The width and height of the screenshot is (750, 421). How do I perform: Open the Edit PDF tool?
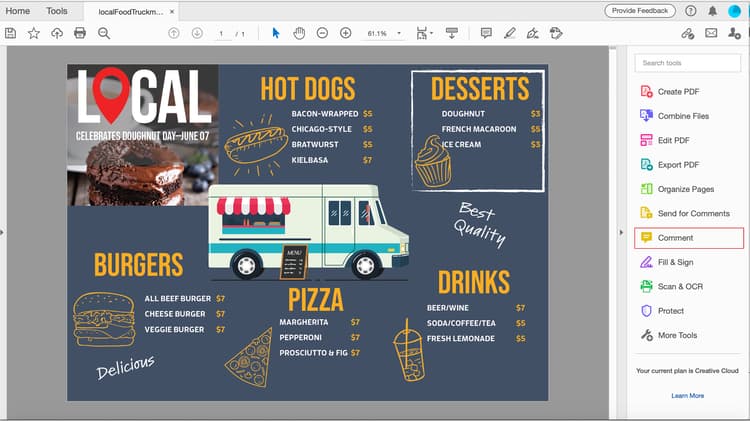[x=673, y=140]
